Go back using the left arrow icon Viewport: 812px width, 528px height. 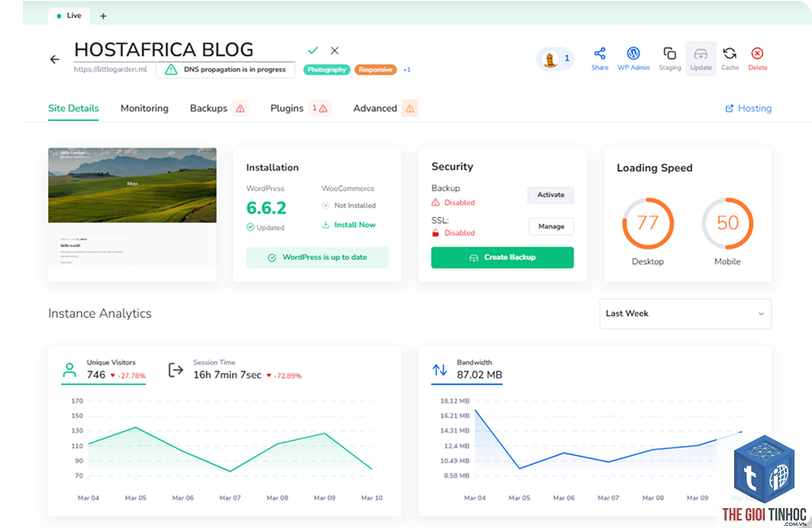(x=54, y=60)
